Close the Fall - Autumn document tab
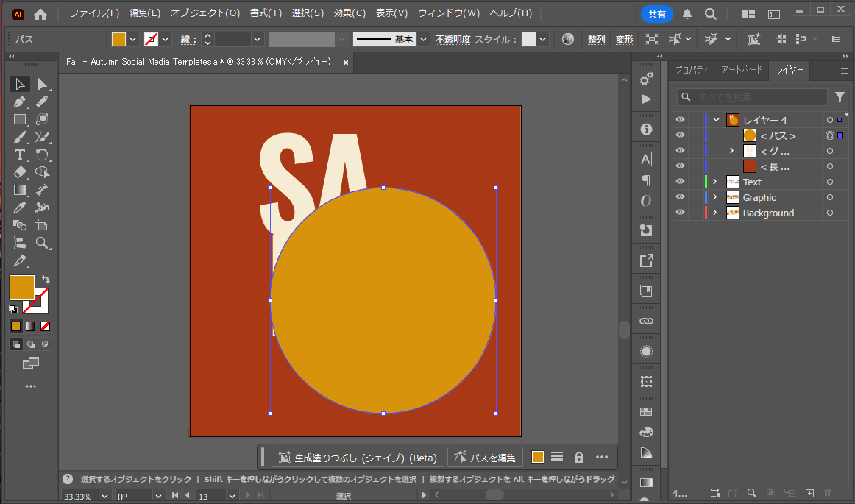The height and width of the screenshot is (504, 855). click(345, 63)
